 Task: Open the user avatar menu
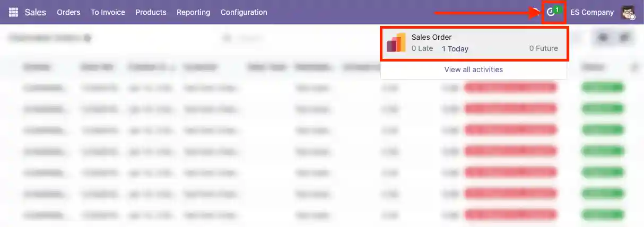[629, 12]
